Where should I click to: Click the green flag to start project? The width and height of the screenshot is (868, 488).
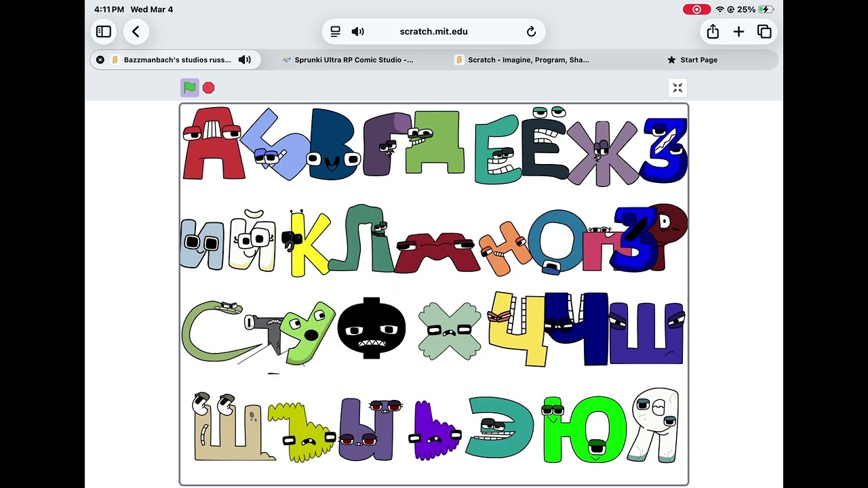click(189, 87)
